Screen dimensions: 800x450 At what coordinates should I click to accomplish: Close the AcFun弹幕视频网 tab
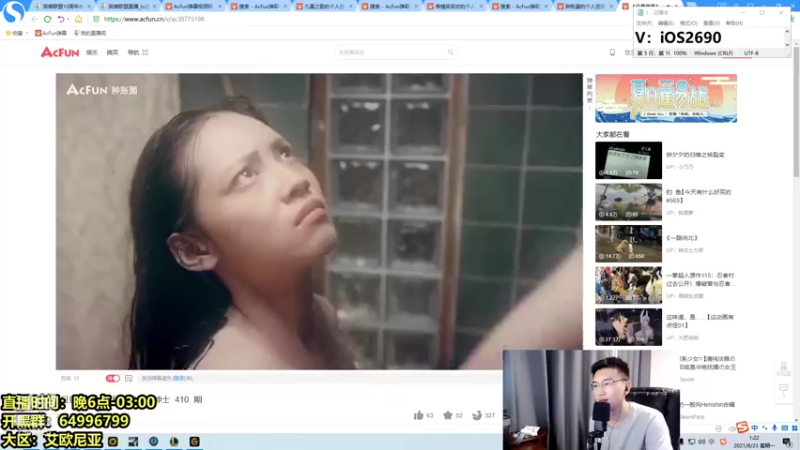220,6
